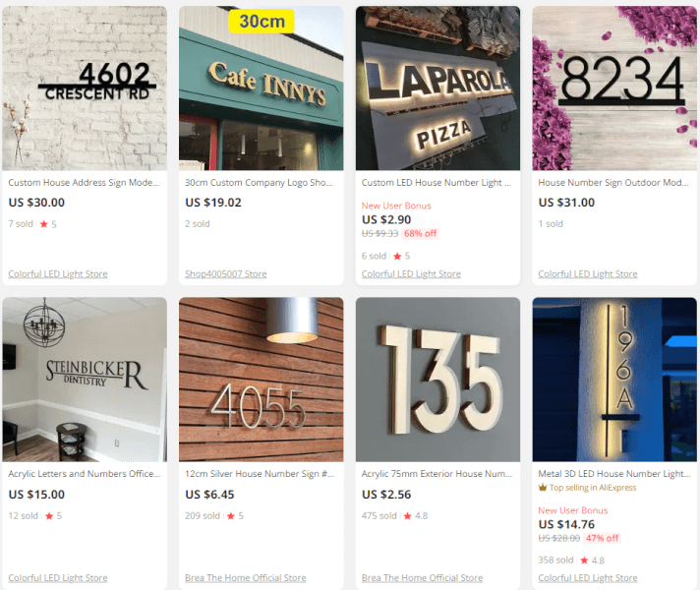Viewport: 700px width, 590px height.
Task: Open the Steinbicker Dentistry sign image
Action: click(85, 380)
